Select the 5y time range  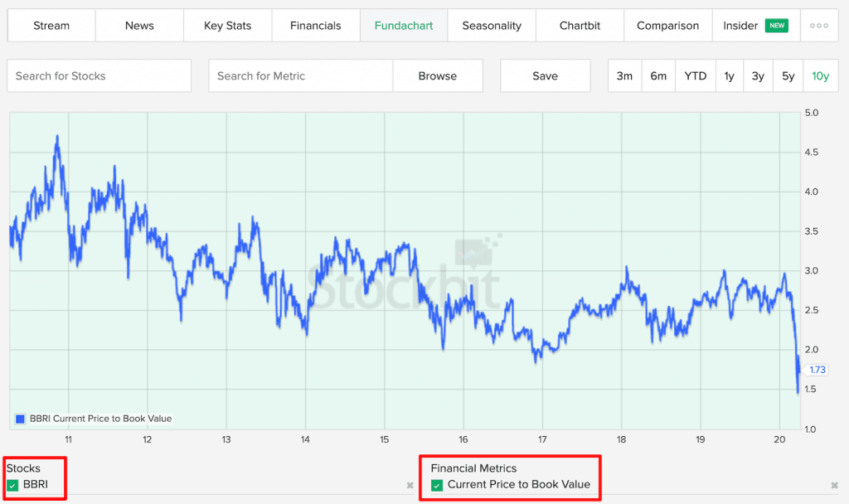coord(788,75)
